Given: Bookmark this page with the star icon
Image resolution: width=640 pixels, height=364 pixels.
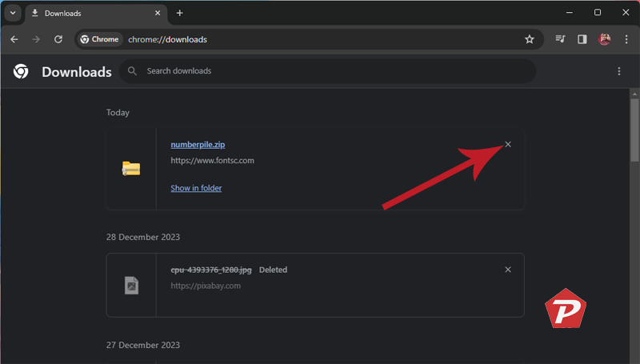Looking at the screenshot, I should coord(529,39).
